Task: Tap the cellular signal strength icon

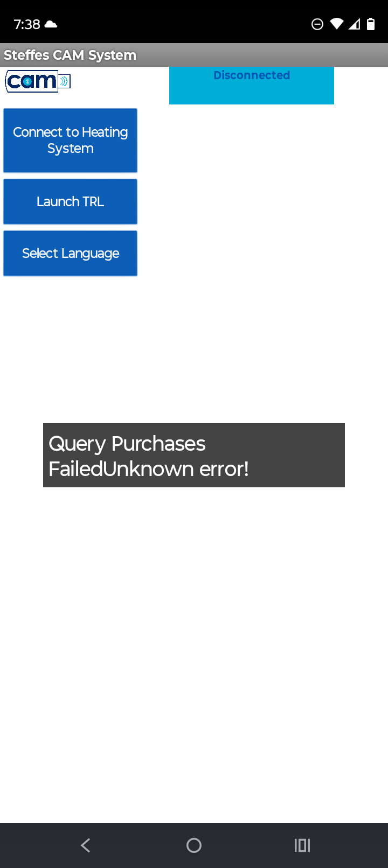Action: click(354, 24)
